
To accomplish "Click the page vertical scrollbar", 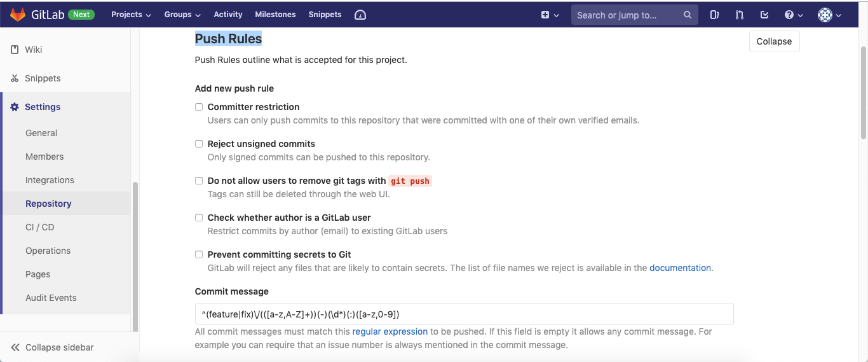I will pyautogui.click(x=864, y=92).
